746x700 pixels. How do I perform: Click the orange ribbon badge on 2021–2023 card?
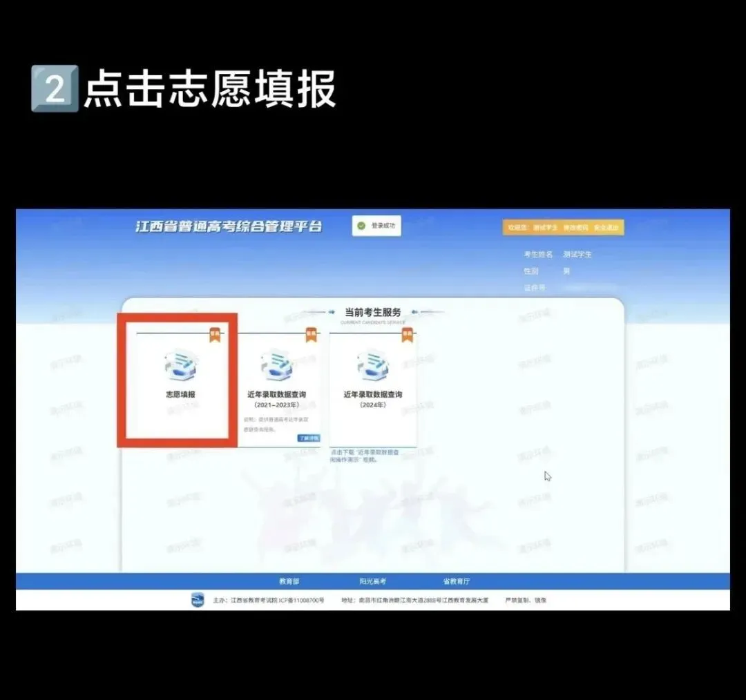[x=311, y=335]
